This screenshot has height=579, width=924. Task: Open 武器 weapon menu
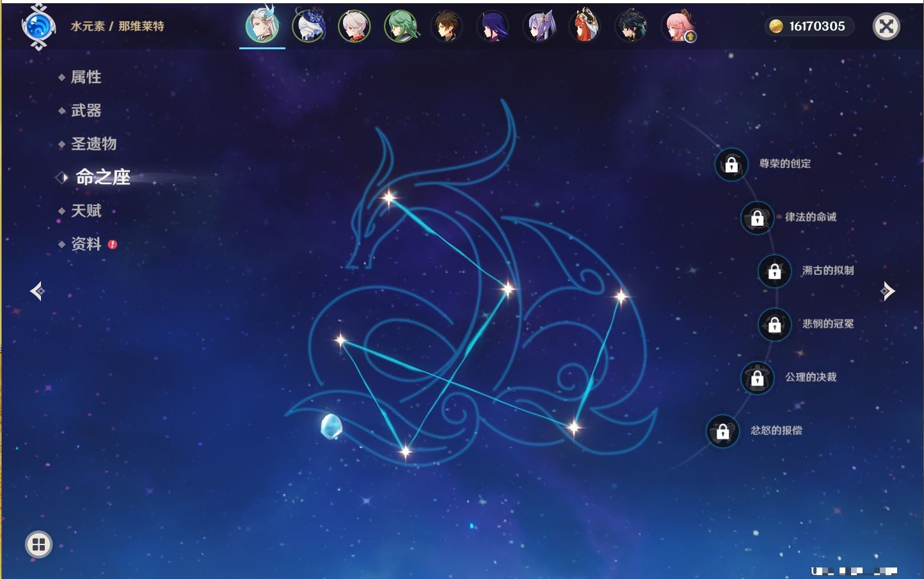click(86, 111)
